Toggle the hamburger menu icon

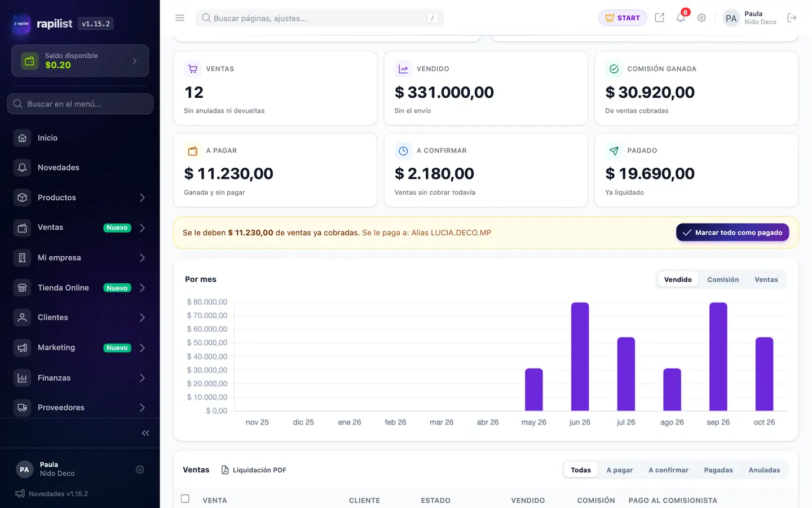coord(180,18)
